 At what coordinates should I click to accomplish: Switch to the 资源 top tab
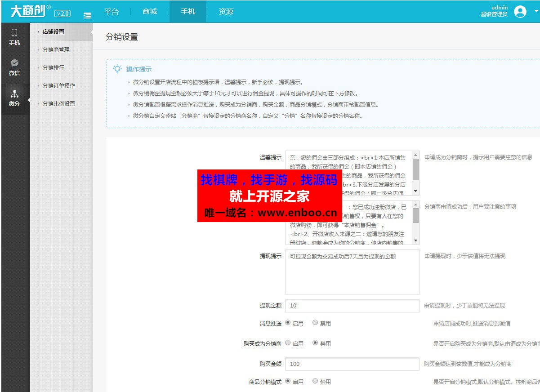click(226, 12)
